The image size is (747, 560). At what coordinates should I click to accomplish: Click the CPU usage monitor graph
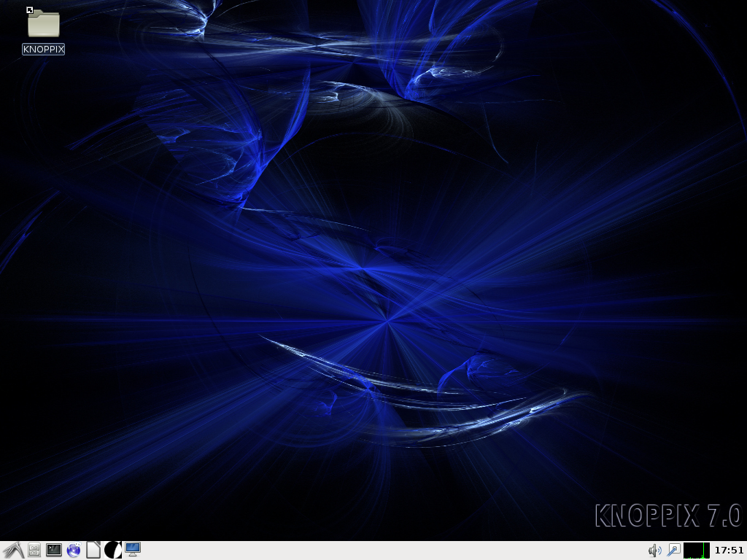[697, 551]
